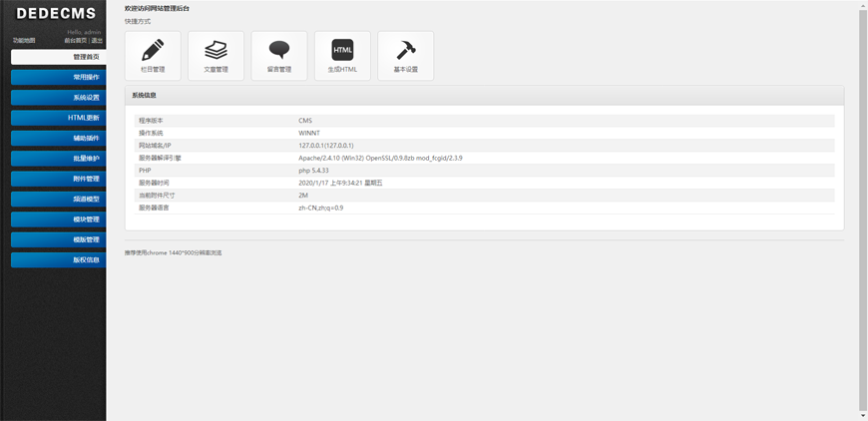Click the attachment size value 2M
Image resolution: width=868 pixels, height=421 pixels.
tap(303, 196)
